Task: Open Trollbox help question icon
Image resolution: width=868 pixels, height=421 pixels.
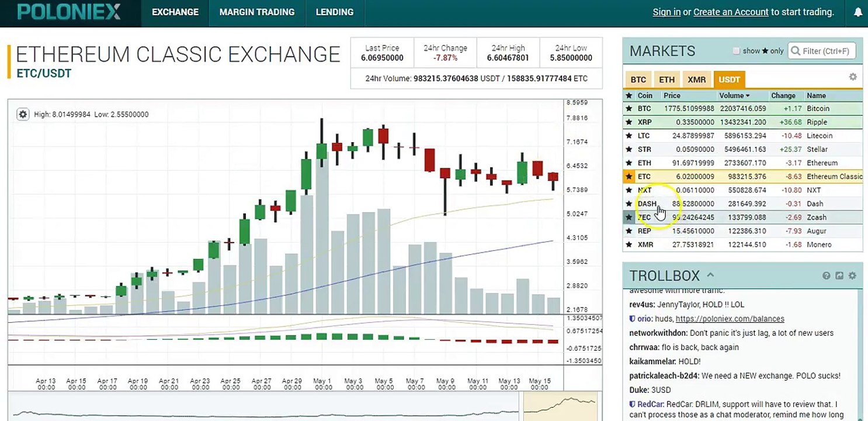Action: point(827,276)
